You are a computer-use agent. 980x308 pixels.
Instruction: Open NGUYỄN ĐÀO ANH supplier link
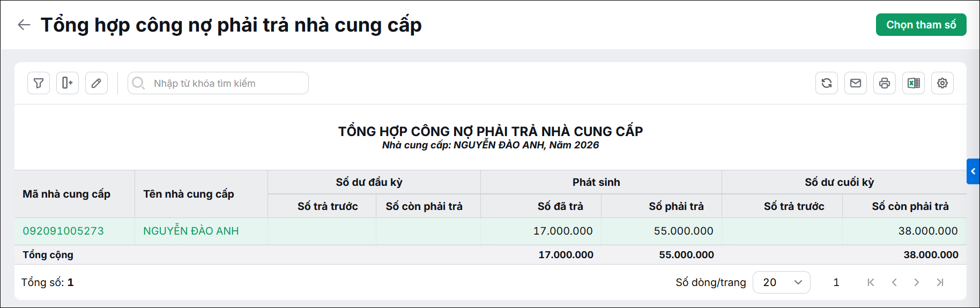coord(191,231)
